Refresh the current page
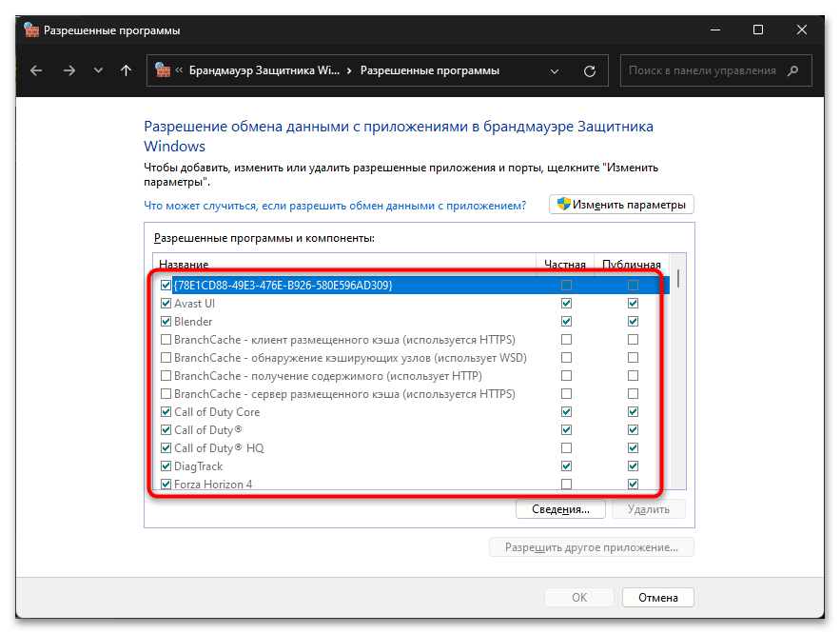840x634 pixels. point(590,70)
